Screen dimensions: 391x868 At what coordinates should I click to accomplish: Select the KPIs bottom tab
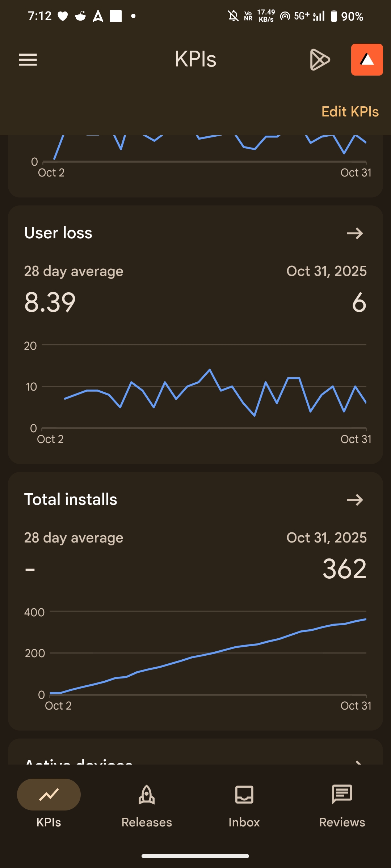pos(49,805)
